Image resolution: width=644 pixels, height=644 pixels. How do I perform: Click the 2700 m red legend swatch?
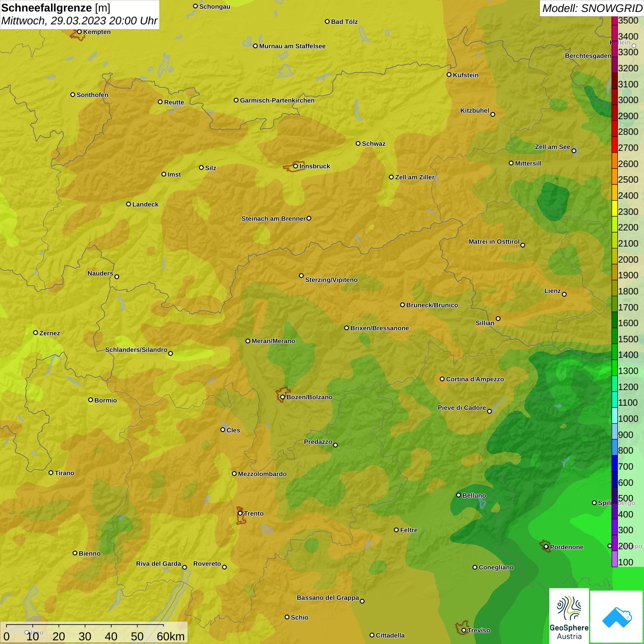click(x=615, y=144)
